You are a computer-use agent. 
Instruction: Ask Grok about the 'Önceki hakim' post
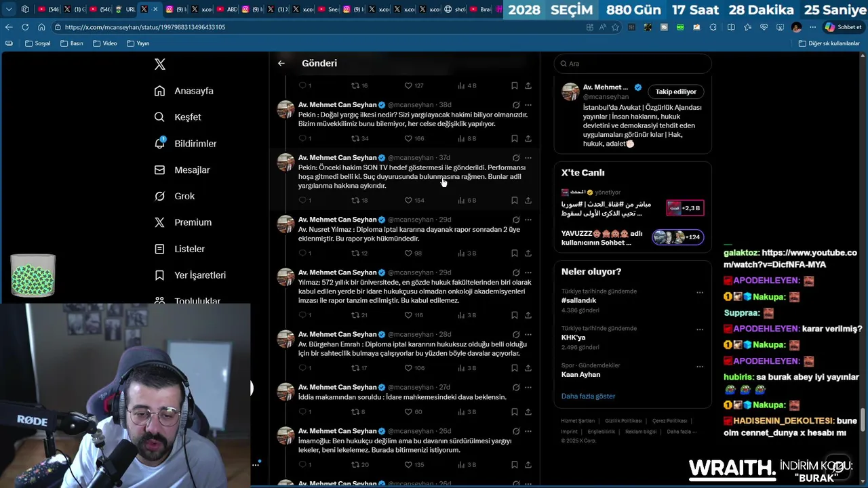[516, 158]
